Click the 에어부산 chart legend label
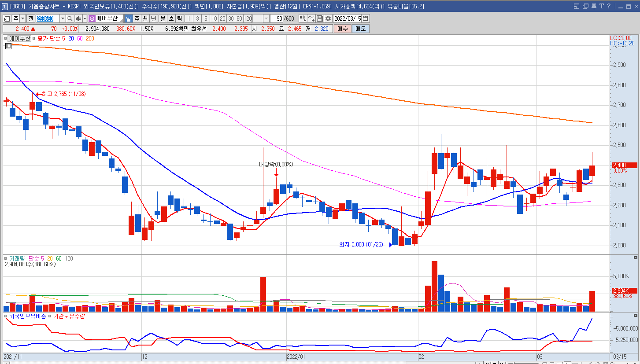This screenshot has height=364, width=640. tap(20, 39)
